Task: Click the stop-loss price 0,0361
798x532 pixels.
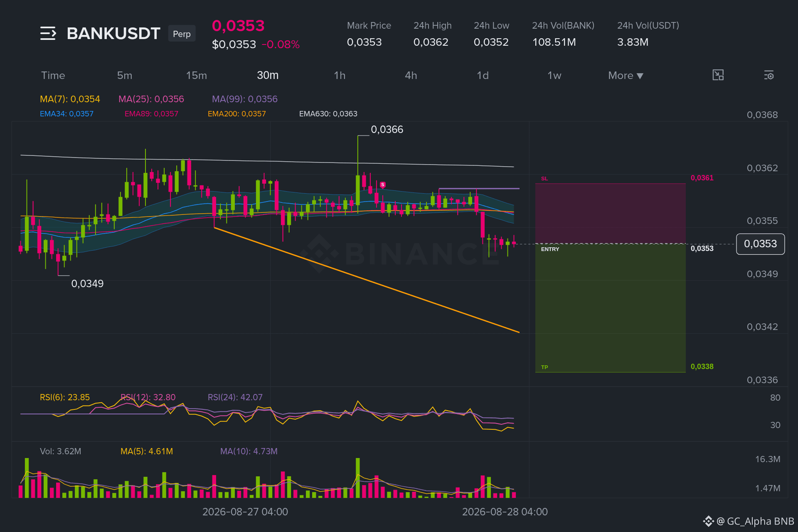Action: (x=702, y=178)
